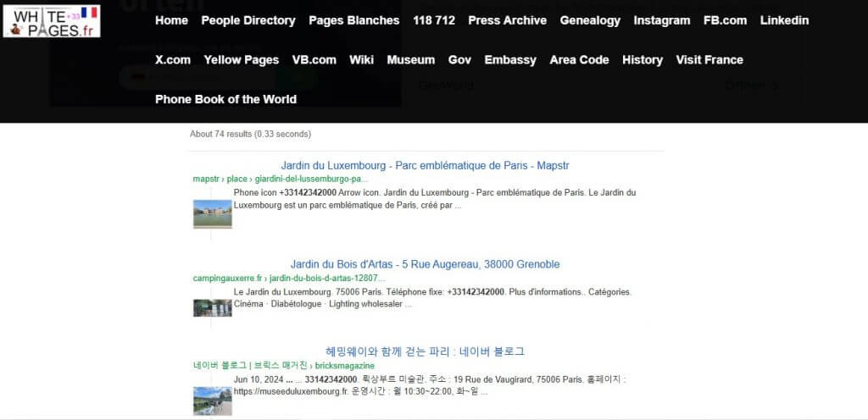Click the WhitePages.fr logo
Viewport: 868px width, 420px height.
click(52, 20)
